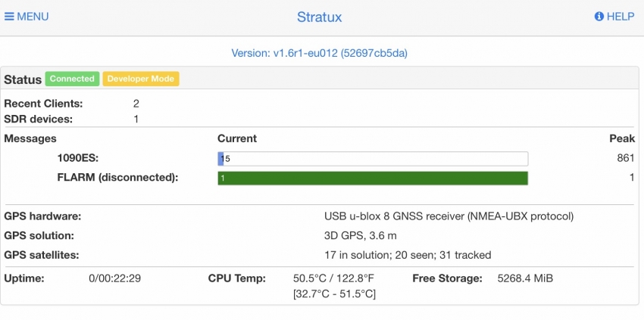Click the GPS satellites tracked text

pos(408,255)
